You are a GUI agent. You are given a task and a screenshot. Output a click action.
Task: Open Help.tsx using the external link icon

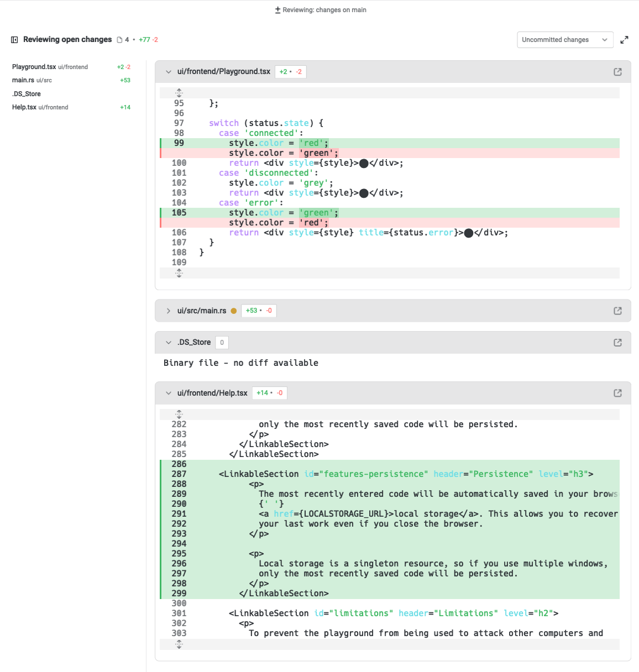tap(617, 393)
